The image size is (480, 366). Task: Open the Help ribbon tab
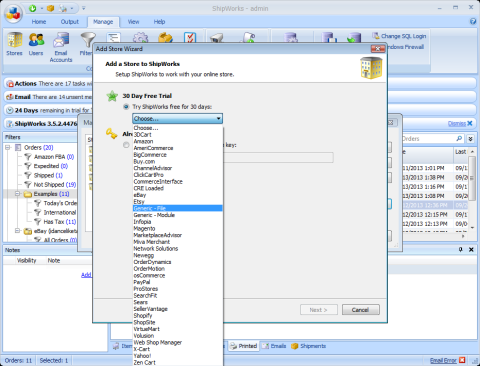tap(159, 22)
